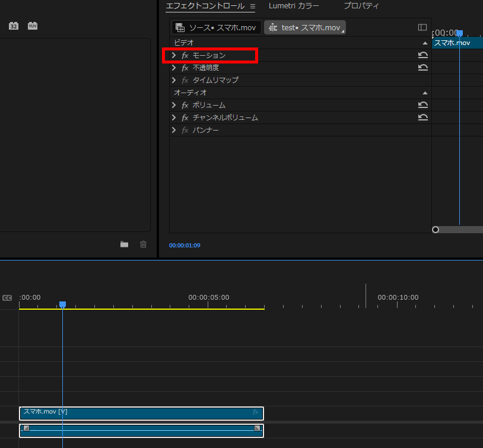Screen dimensions: 483x448
Task: Open the エフェクトコントロール panel menu icon
Action: pyautogui.click(x=253, y=6)
